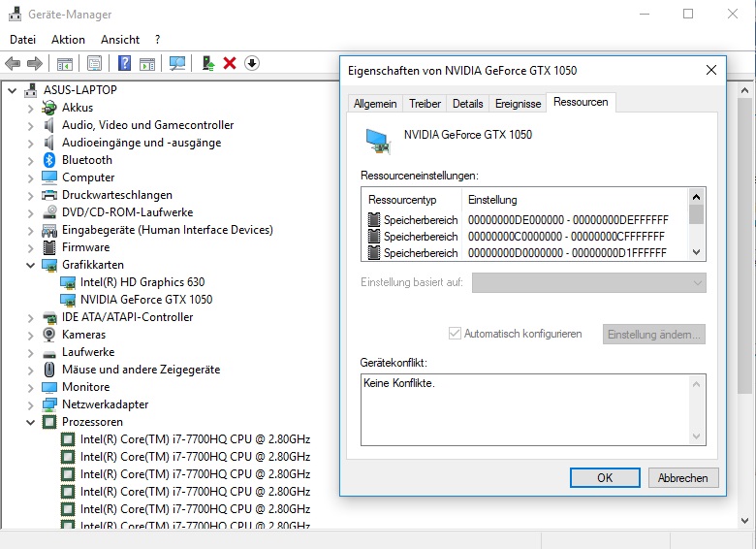Click the OK button
The image size is (756, 549).
pyautogui.click(x=605, y=477)
